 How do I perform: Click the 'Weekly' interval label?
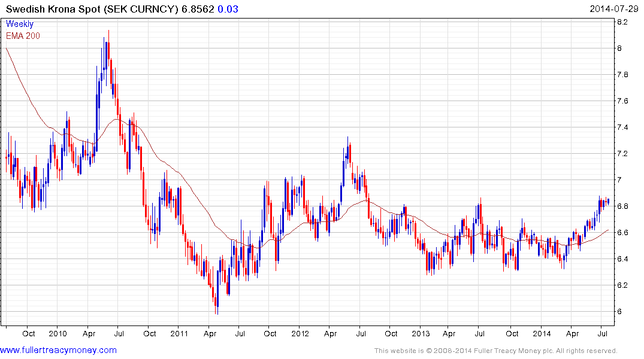20,24
